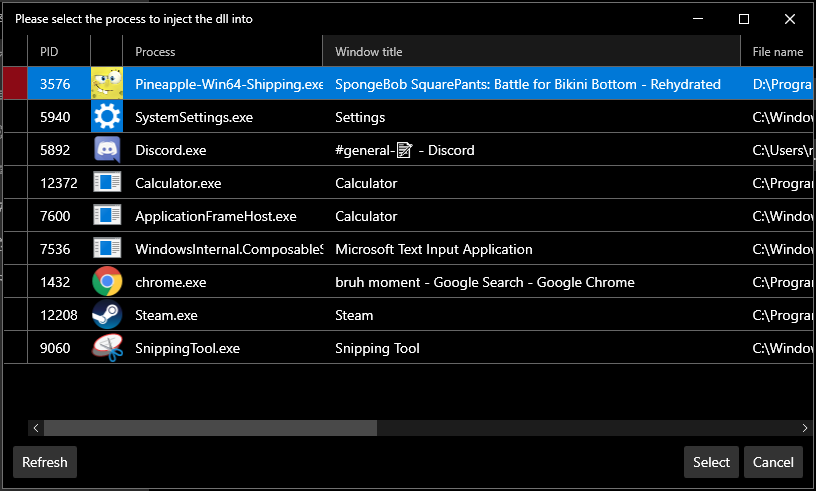Sort by the Process column header

coord(220,51)
